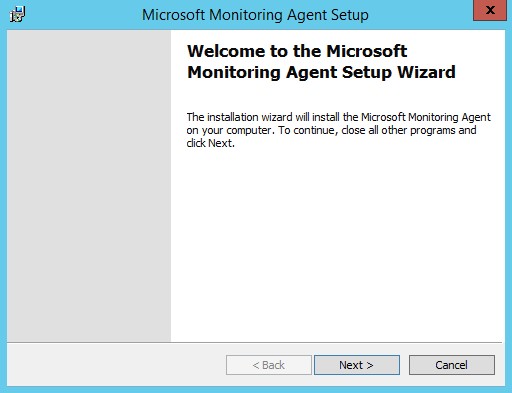This screenshot has width=512, height=393.
Task: Click the gray banner panel on the left
Action: coord(89,186)
